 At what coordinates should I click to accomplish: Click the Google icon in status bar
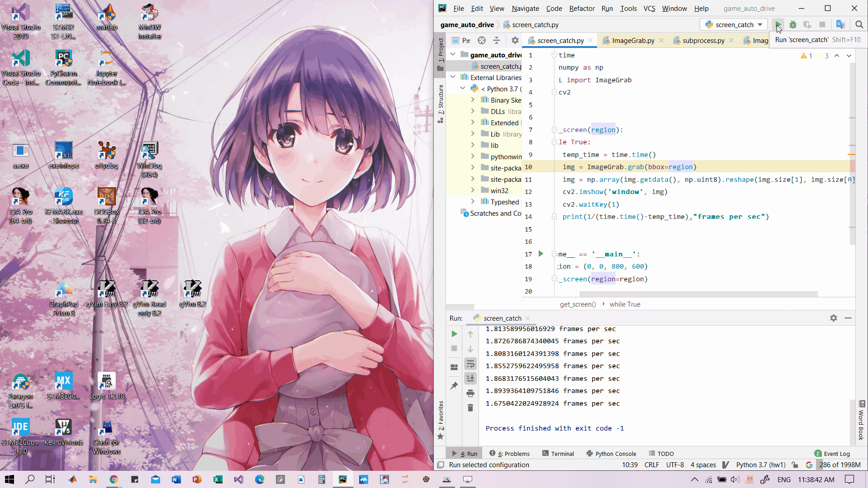pos(809,465)
